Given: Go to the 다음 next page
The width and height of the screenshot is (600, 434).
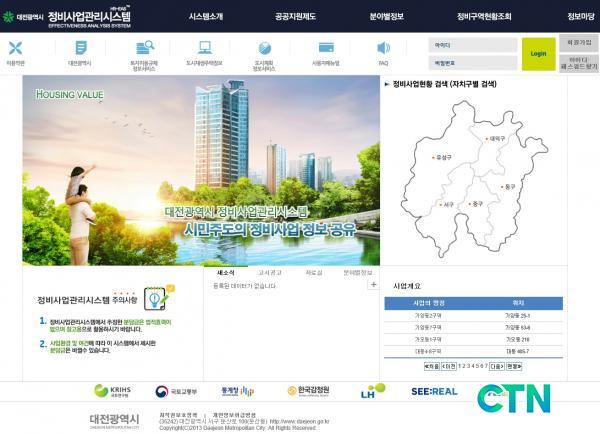Looking at the screenshot, I should (497, 366).
